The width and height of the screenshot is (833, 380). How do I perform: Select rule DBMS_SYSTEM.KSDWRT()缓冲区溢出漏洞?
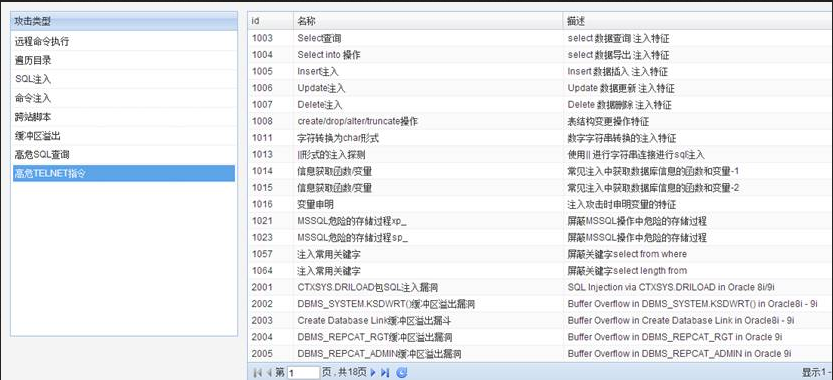[540, 304]
